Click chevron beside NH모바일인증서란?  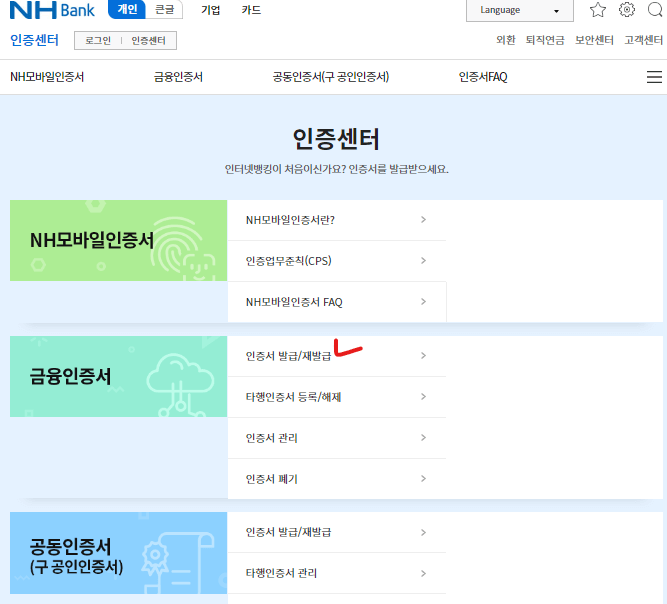[x=423, y=219]
